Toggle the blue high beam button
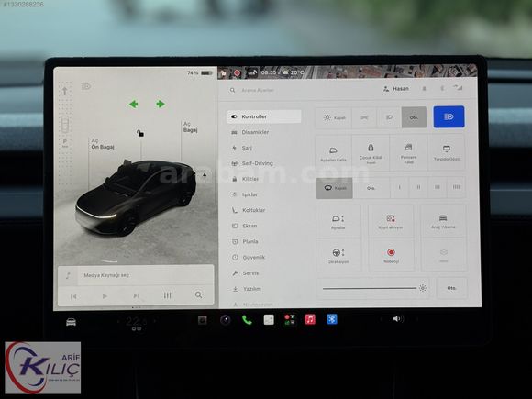Viewport: 532px width, 399px height. (x=449, y=116)
